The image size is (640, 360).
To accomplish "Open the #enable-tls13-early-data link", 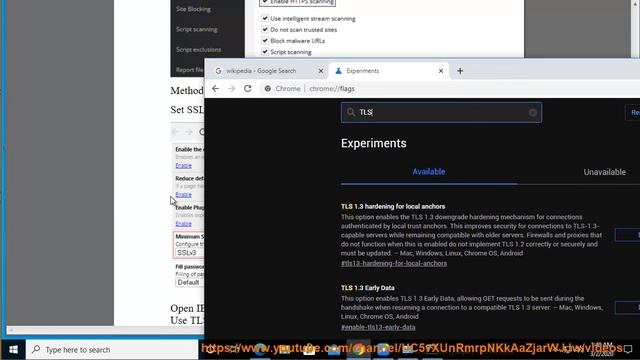I will pyautogui.click(x=378, y=327).
